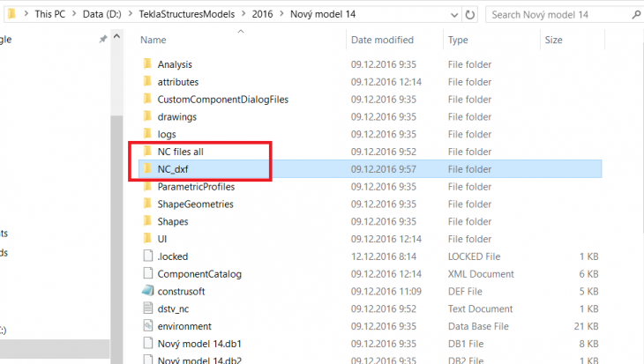Select the UI folder name
The height and width of the screenshot is (364, 644).
click(162, 239)
